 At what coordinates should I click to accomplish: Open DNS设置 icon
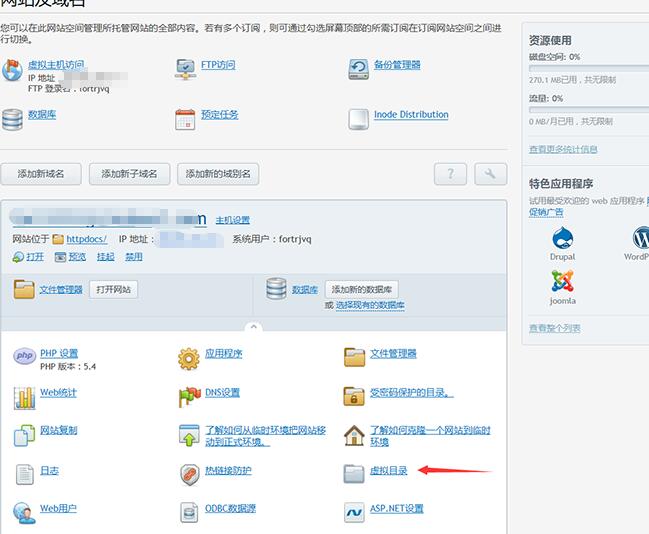189,397
